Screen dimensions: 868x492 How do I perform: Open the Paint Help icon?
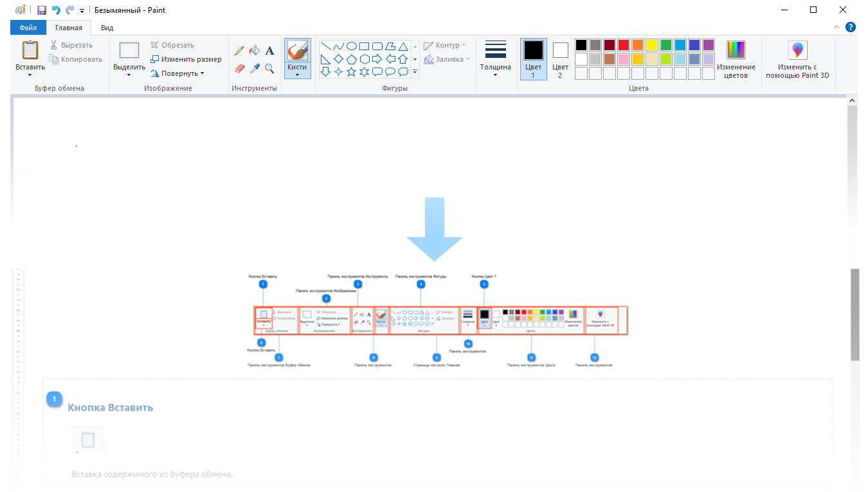pyautogui.click(x=850, y=27)
